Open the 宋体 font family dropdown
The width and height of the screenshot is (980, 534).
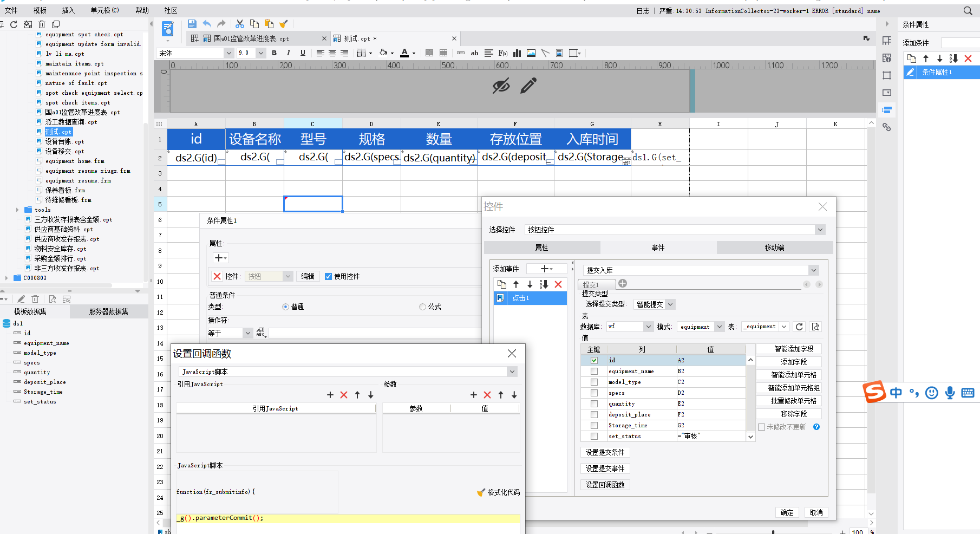click(228, 53)
